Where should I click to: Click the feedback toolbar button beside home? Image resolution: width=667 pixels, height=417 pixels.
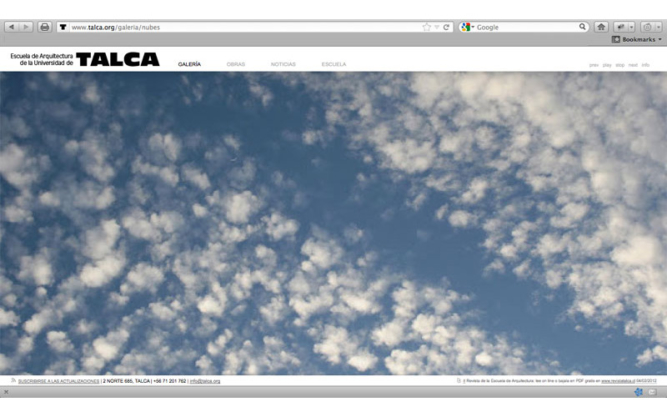[621, 27]
